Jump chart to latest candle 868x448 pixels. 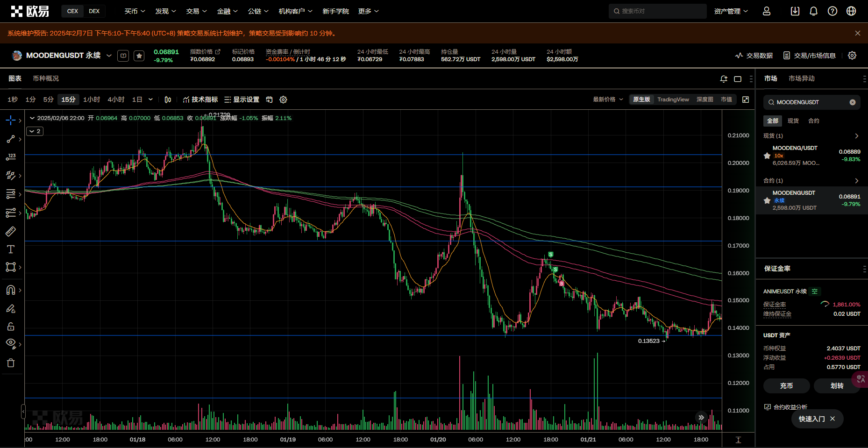701,418
